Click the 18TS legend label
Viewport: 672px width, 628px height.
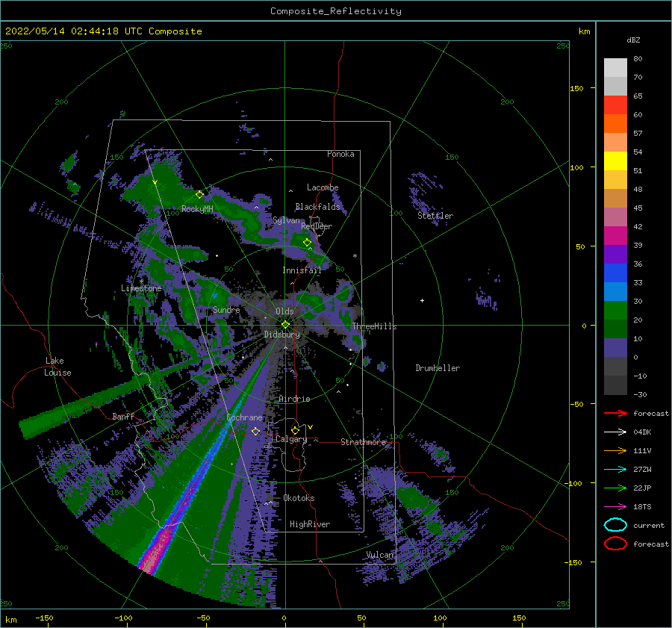tap(642, 507)
